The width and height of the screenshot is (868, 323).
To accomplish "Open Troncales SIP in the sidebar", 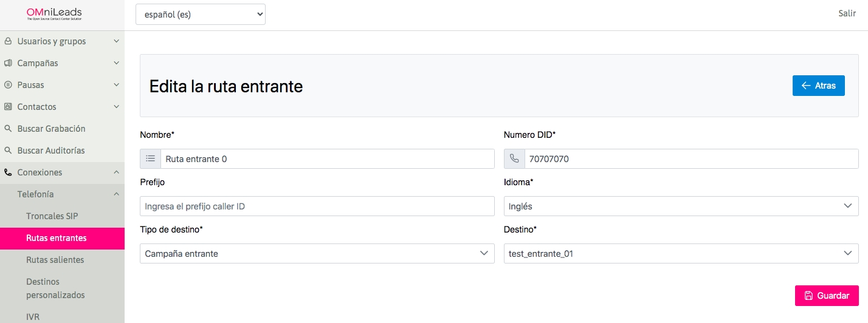I will click(52, 216).
